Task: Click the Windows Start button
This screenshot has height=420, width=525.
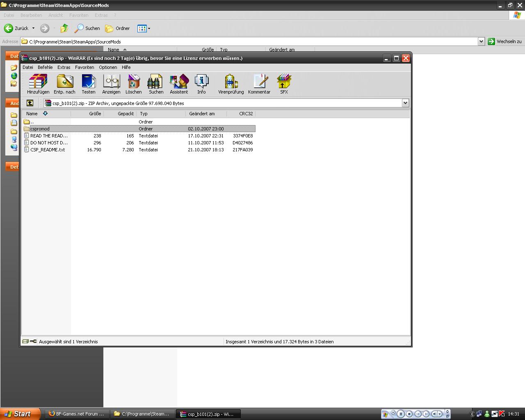Action: 20,414
